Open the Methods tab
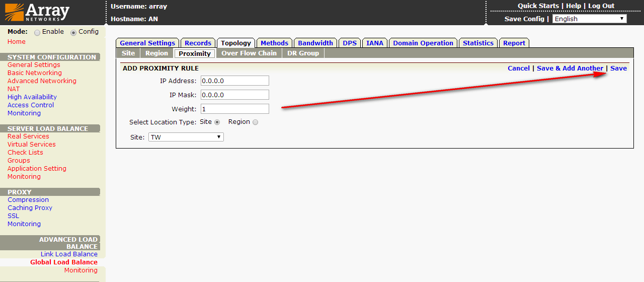The width and height of the screenshot is (644, 282). (274, 43)
